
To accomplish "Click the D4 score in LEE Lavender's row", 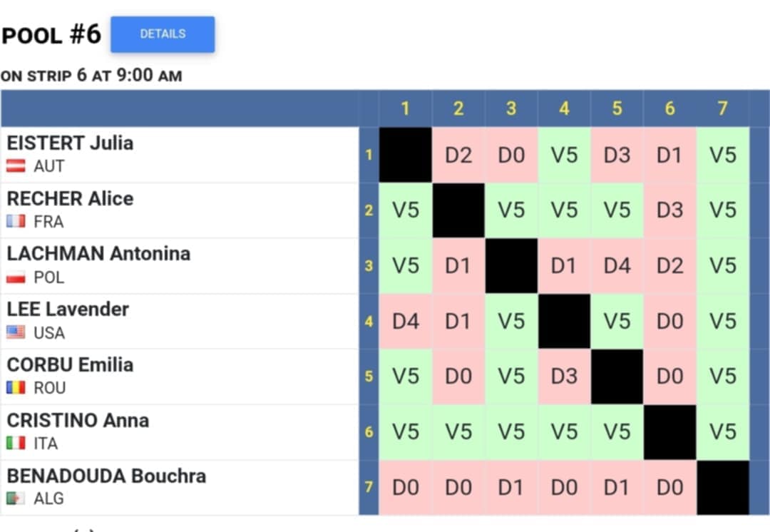I will (x=405, y=321).
